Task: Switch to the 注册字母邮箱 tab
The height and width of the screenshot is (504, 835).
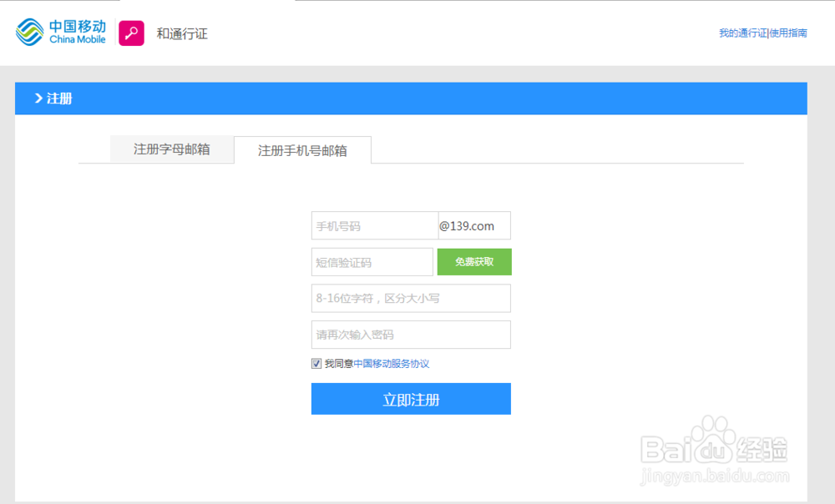Action: point(171,149)
